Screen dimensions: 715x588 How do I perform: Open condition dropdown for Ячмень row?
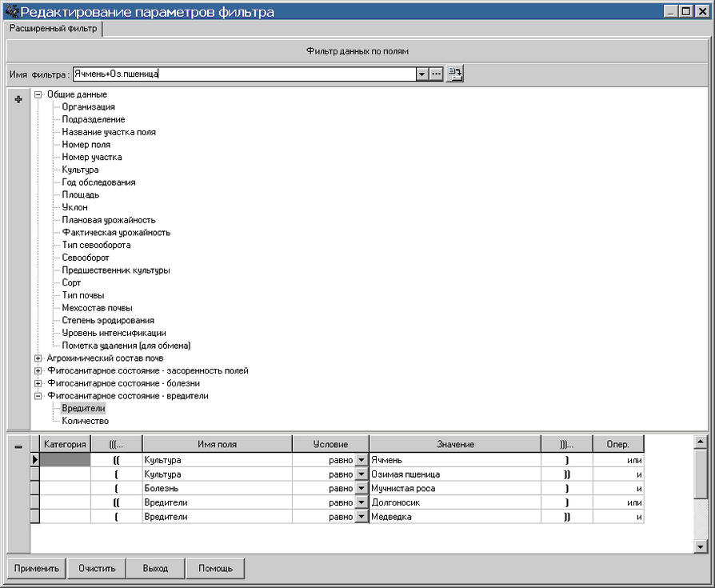tap(361, 460)
